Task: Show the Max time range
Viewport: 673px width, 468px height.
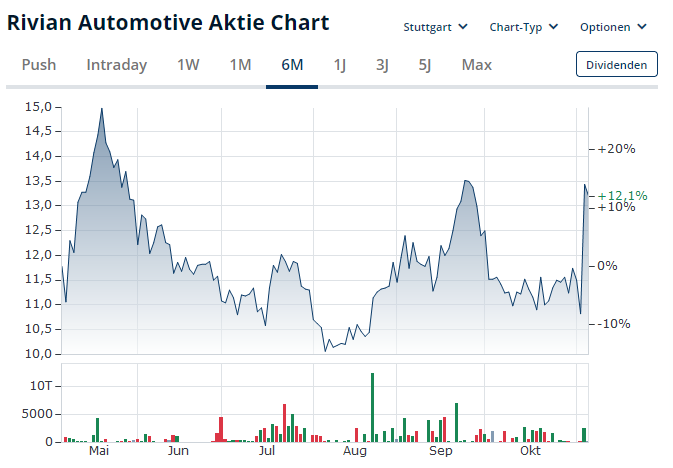Action: (x=476, y=65)
